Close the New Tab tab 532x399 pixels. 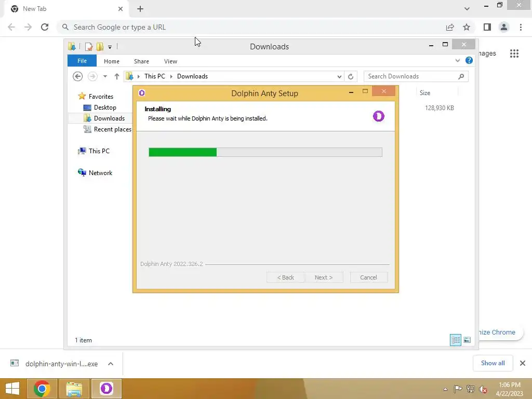pyautogui.click(x=121, y=9)
